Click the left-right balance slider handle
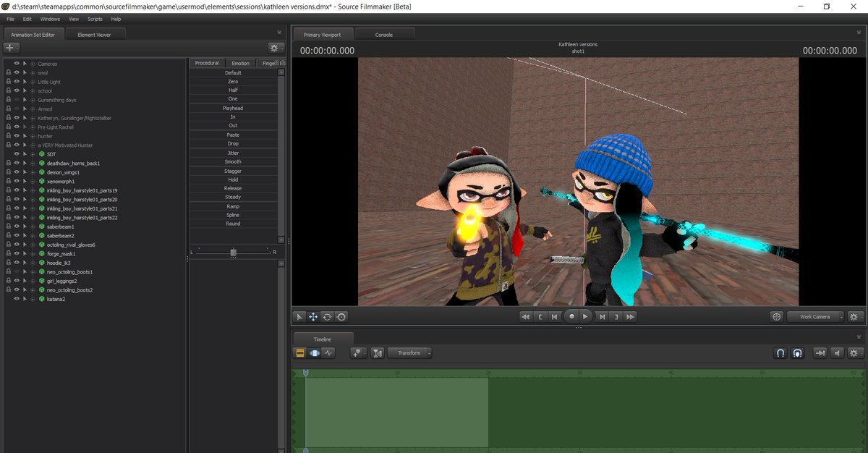Screen dimensions: 868x453 click(x=233, y=251)
